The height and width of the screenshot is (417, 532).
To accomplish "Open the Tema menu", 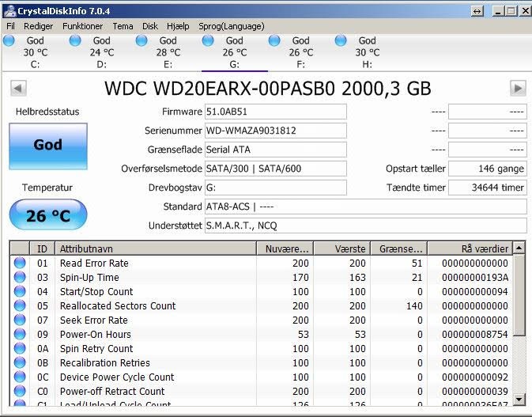I will (x=123, y=26).
